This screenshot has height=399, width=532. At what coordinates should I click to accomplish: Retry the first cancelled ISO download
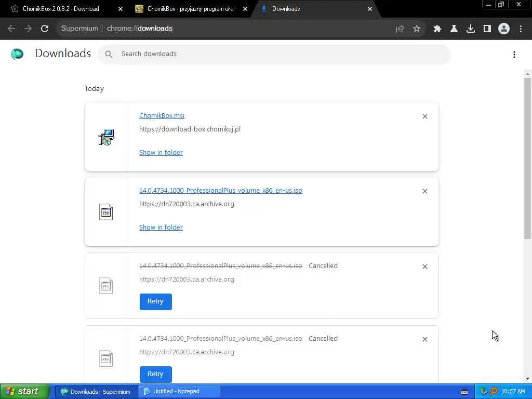click(155, 302)
